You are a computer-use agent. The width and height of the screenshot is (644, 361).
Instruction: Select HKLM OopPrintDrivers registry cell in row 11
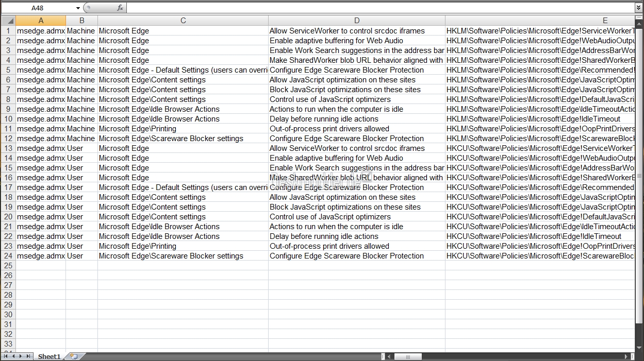tap(540, 129)
